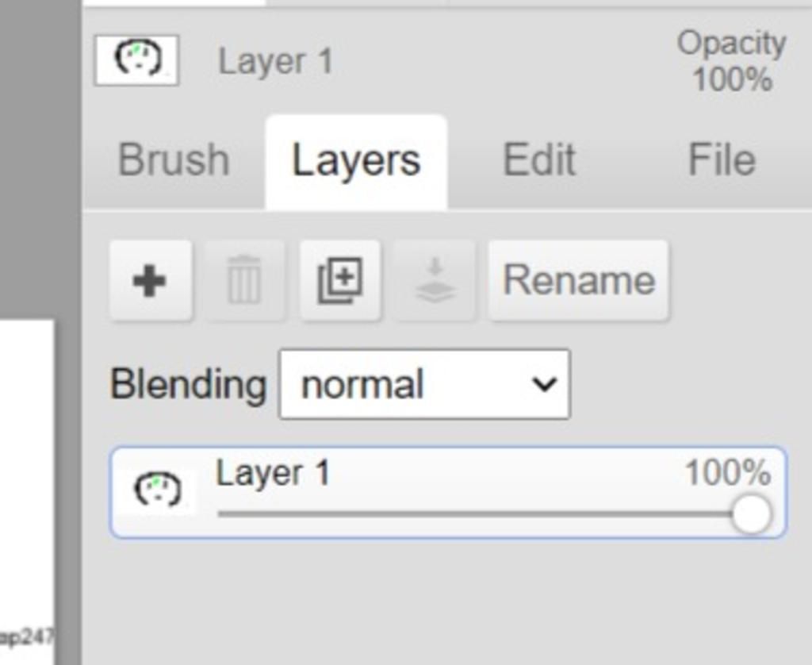Open the Blending mode dropdown
This screenshot has height=665, width=812.
425,384
